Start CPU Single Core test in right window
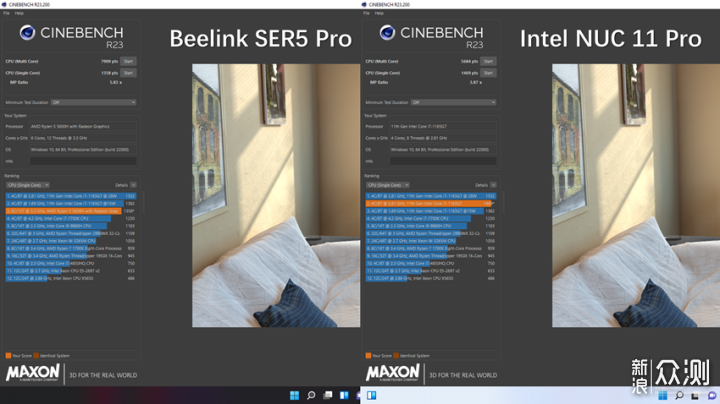 coord(488,73)
